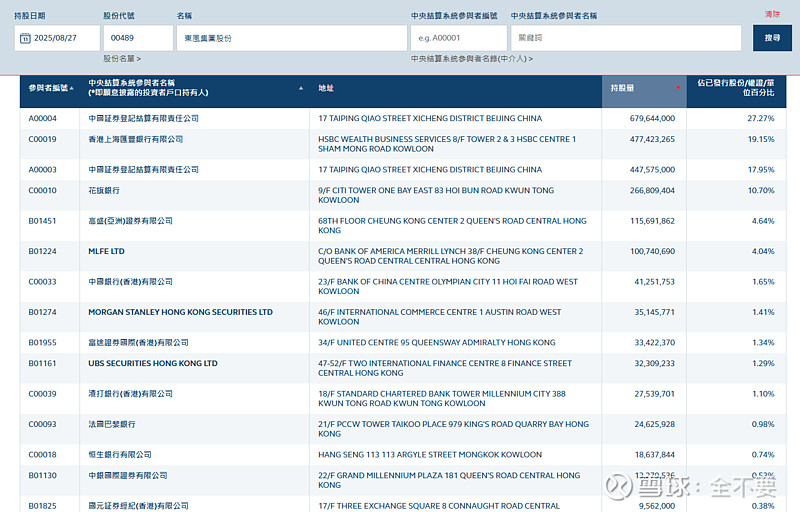The image size is (800, 512).
Task: Open the calendar icon in holding date field
Action: (25, 38)
